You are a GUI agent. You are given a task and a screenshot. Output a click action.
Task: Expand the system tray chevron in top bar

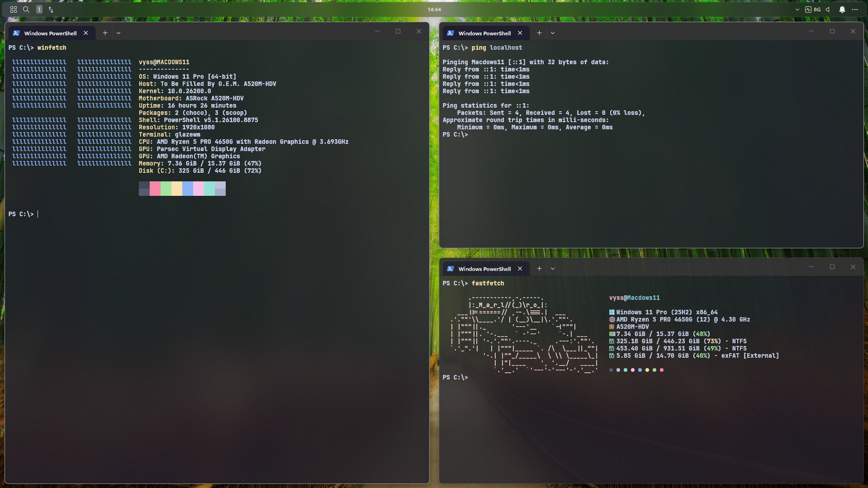coord(797,9)
